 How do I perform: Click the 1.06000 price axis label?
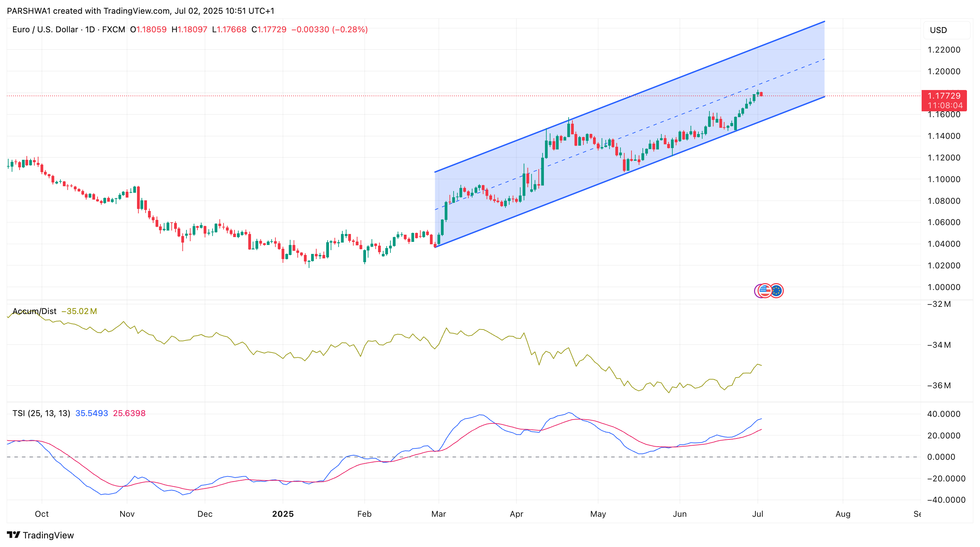click(x=944, y=222)
